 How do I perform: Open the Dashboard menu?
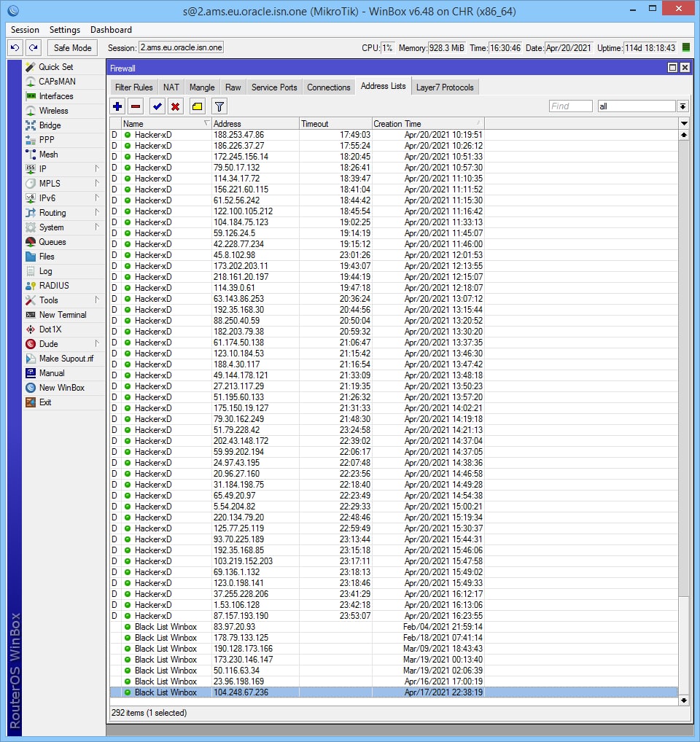coord(112,30)
